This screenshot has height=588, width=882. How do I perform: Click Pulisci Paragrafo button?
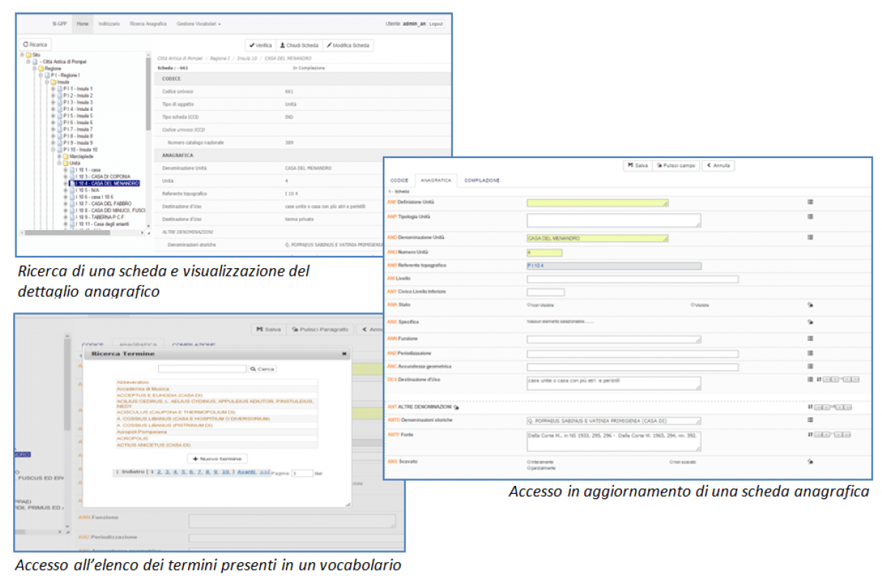point(320,329)
